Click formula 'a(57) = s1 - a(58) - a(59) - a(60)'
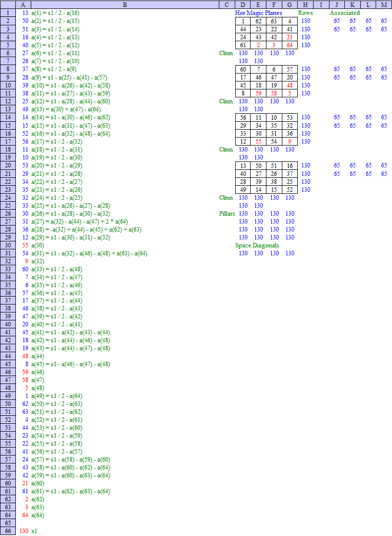 click(70, 460)
